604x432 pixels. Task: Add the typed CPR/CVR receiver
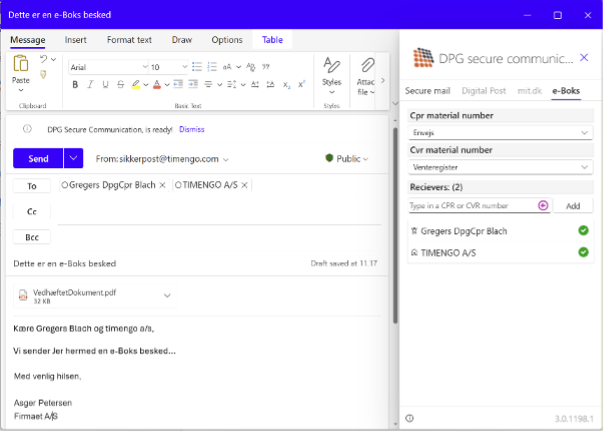point(573,206)
